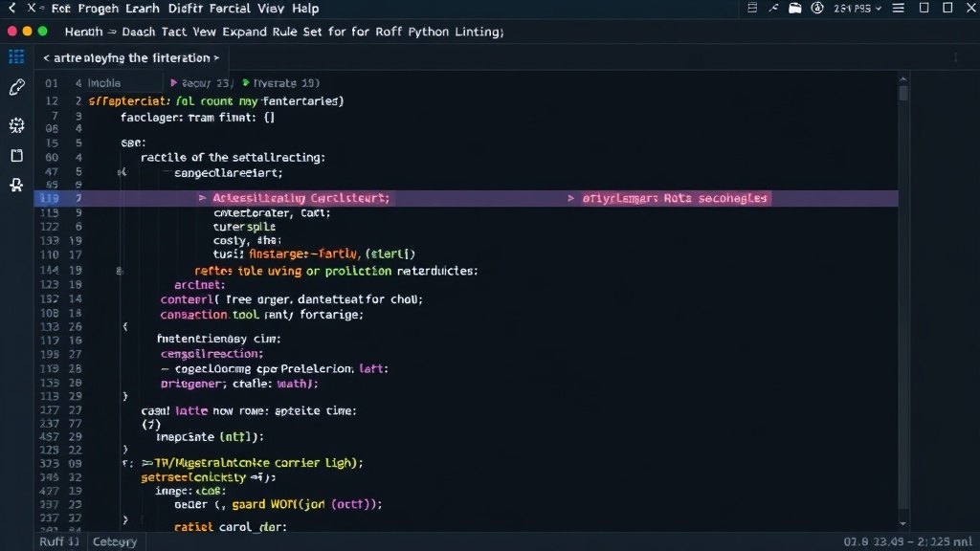Click the clipboard icon in the sidebar

pos(17,155)
